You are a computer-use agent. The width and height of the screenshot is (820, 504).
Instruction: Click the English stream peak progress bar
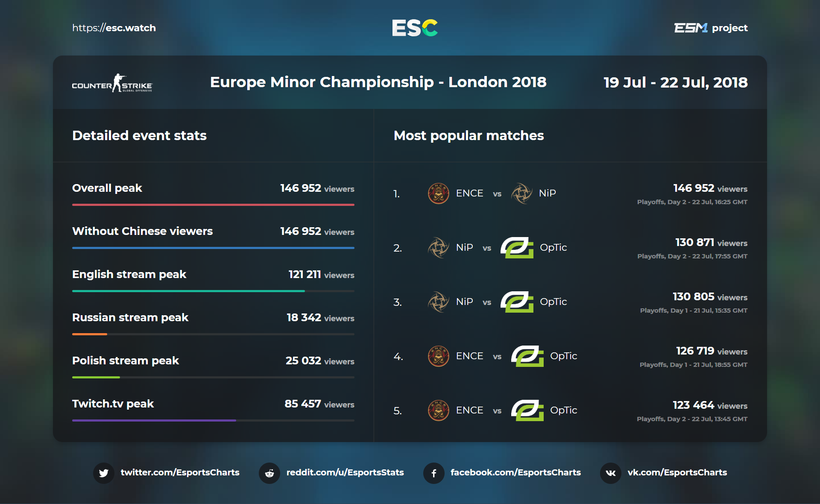coord(188,291)
